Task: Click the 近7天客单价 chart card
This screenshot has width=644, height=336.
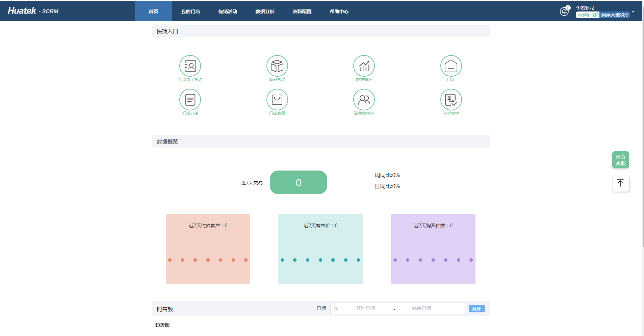Action: click(x=320, y=249)
